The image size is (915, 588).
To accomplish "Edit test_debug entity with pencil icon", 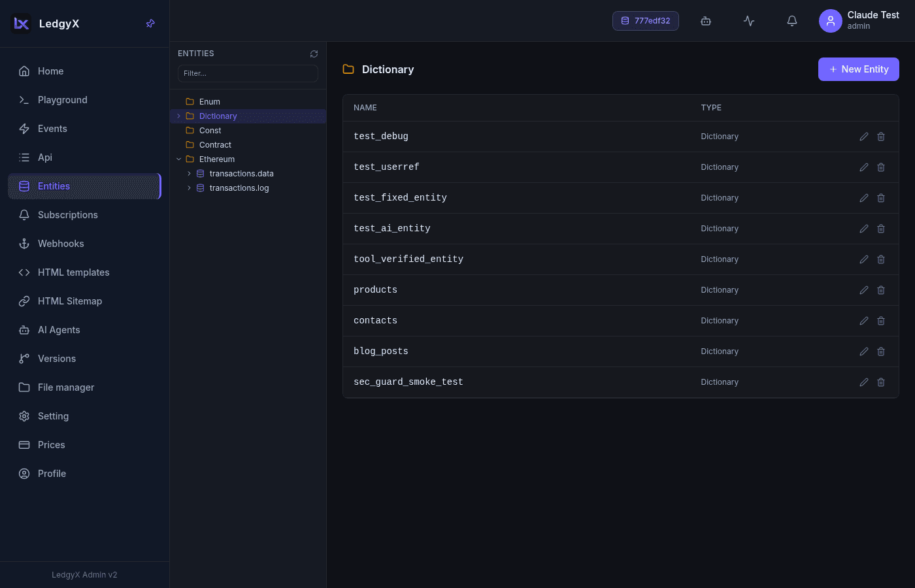I will click(864, 137).
